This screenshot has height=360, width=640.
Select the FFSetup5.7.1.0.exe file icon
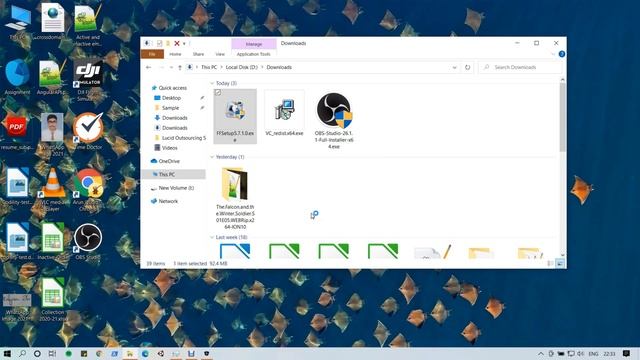click(235, 109)
